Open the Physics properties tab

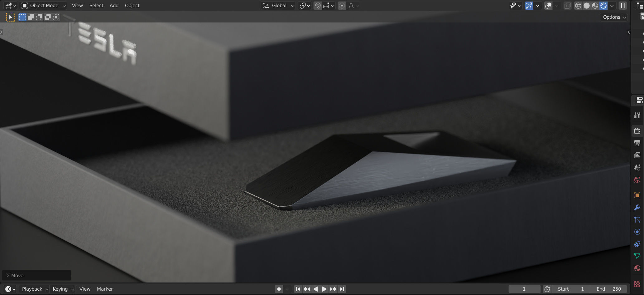637,232
